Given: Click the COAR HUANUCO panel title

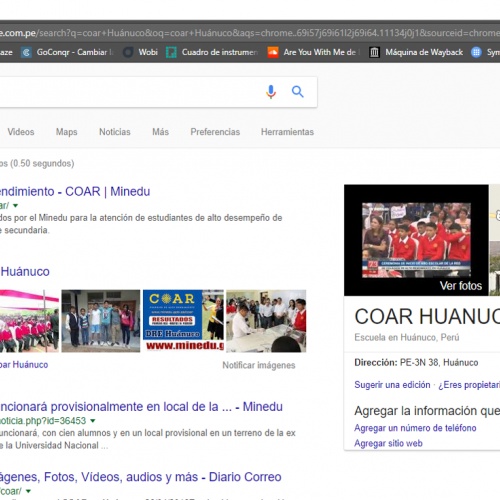Looking at the screenshot, I should (427, 316).
